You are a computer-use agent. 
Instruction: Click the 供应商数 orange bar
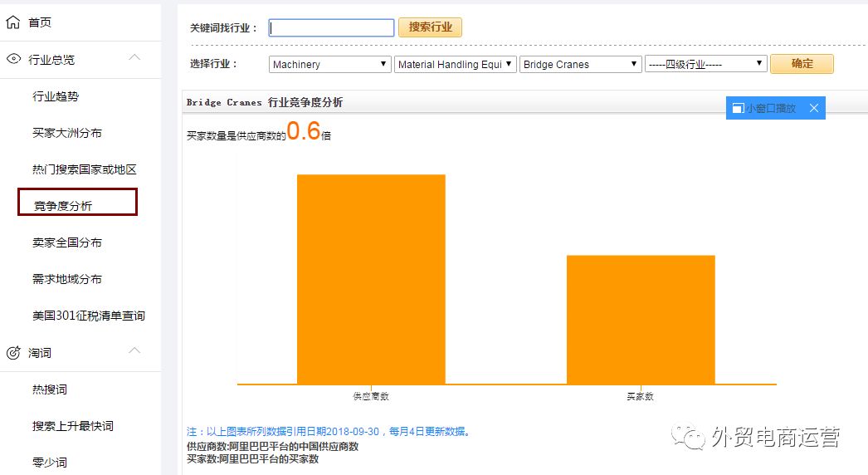371,279
